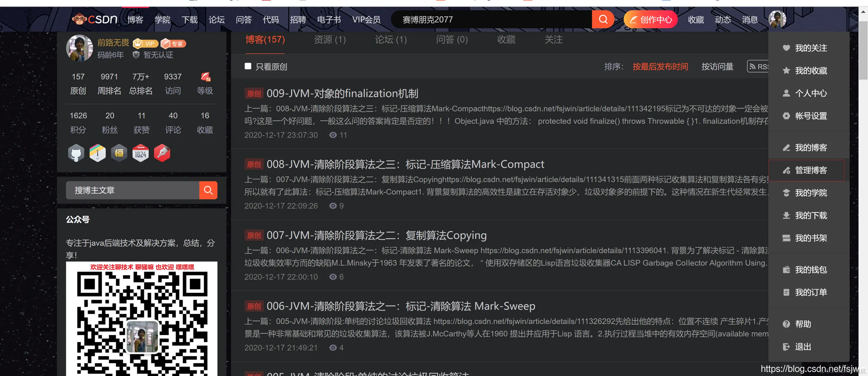Screen dimensions: 868x376
Task: Switch to the 资源 (1) tab
Action: (330, 40)
